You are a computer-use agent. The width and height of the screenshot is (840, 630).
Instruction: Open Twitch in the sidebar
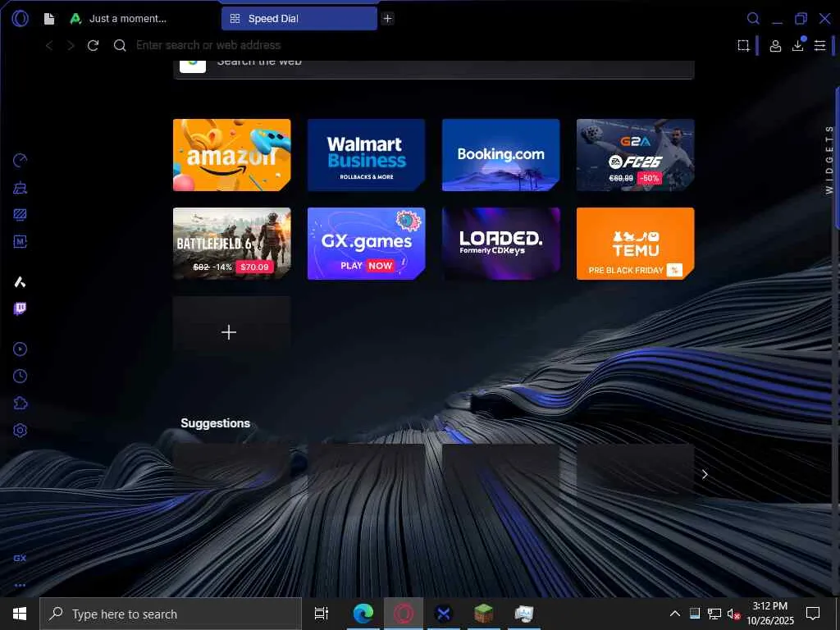pos(20,308)
